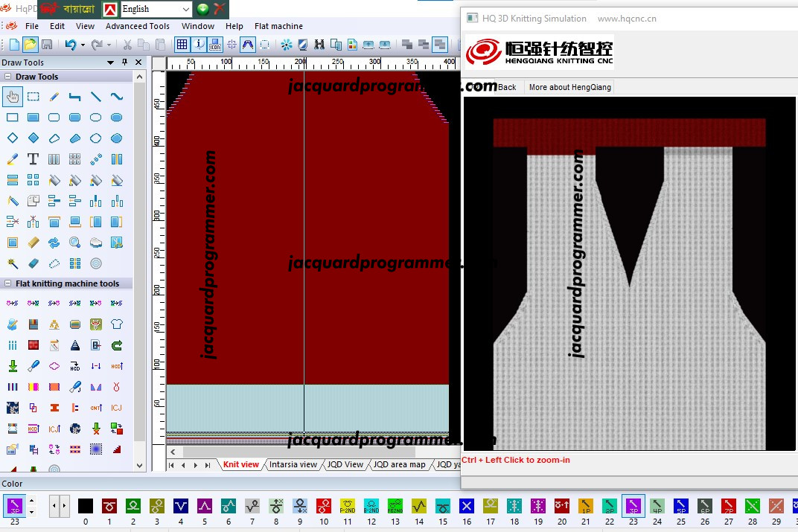Choose the magic wand tool
This screenshot has height=532, width=798.
(x=13, y=263)
